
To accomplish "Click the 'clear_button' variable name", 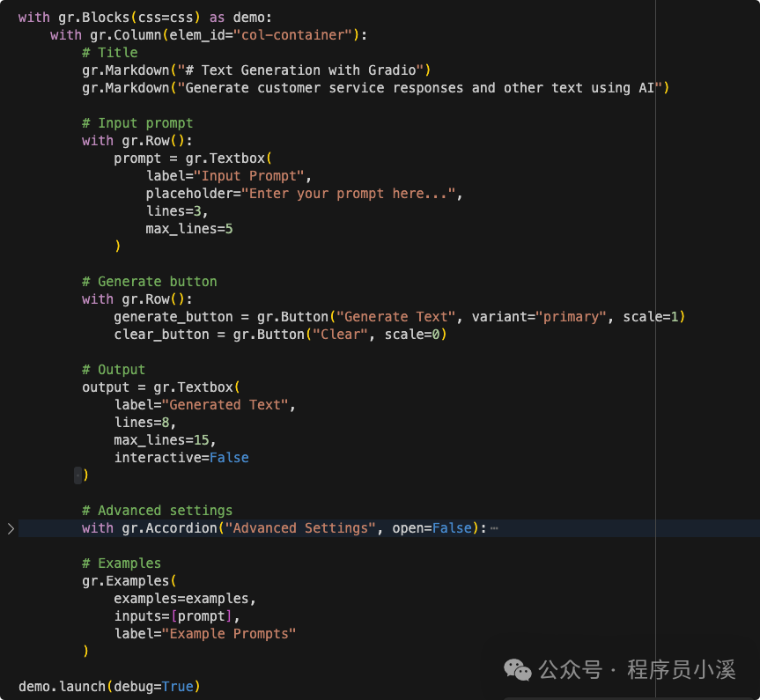I will tap(161, 335).
